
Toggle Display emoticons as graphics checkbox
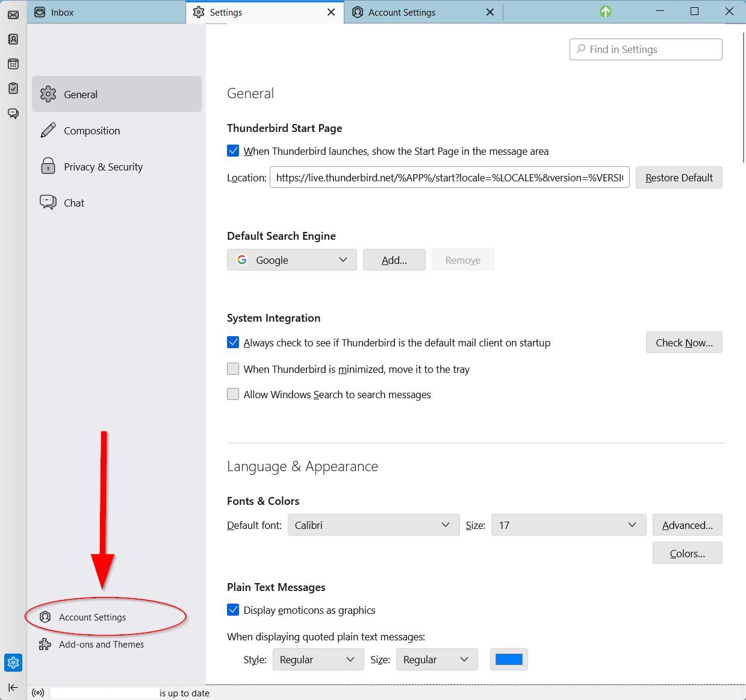tap(233, 610)
